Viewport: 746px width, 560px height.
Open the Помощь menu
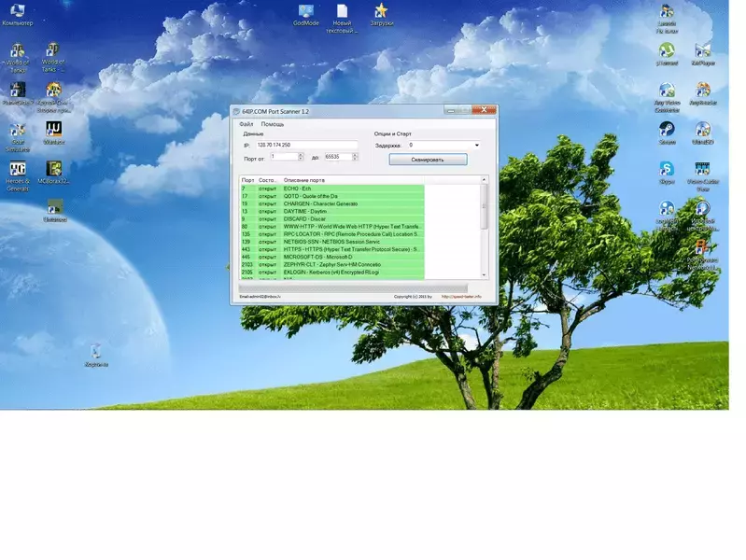point(273,124)
